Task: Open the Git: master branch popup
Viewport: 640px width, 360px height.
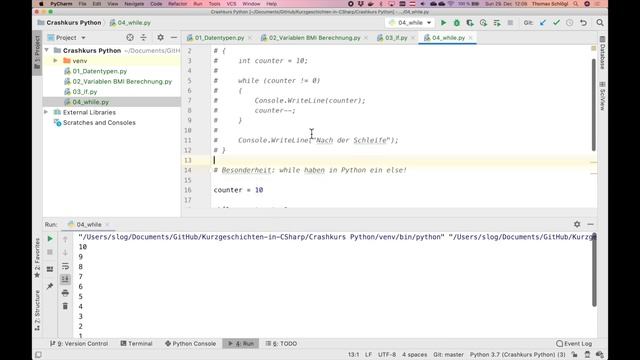Action: pos(449,355)
